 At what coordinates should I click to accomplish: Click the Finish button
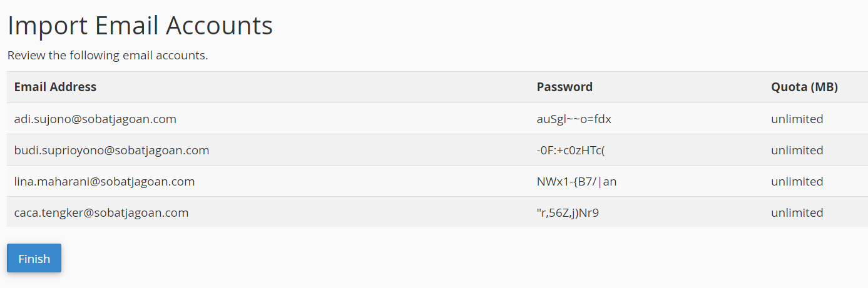tap(34, 258)
